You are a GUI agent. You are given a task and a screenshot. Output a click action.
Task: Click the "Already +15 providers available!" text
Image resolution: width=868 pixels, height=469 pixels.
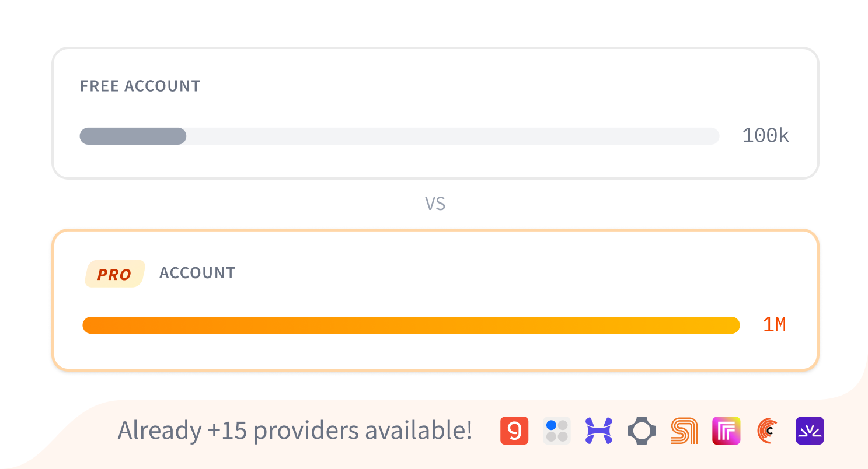tap(295, 430)
